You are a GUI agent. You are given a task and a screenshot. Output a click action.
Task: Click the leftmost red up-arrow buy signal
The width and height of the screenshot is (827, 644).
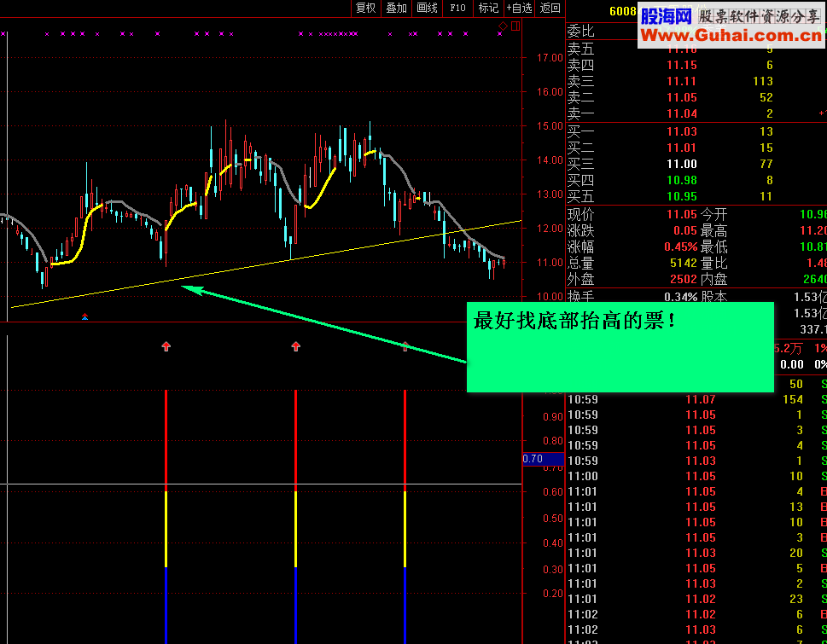click(166, 346)
